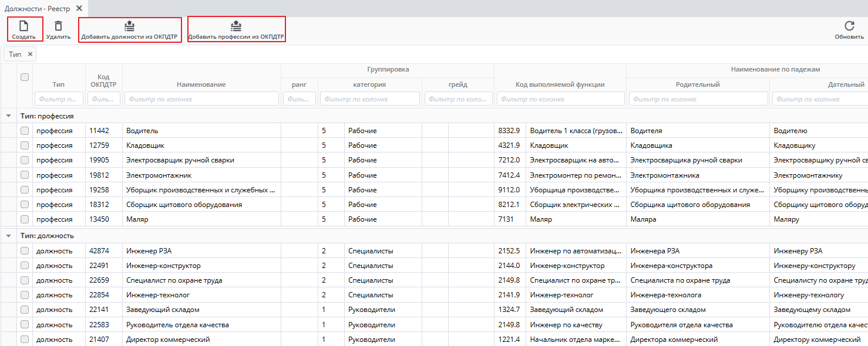The width and height of the screenshot is (868, 346).
Task: Click the Код ОКПДТР filter field
Action: pyautogui.click(x=104, y=99)
